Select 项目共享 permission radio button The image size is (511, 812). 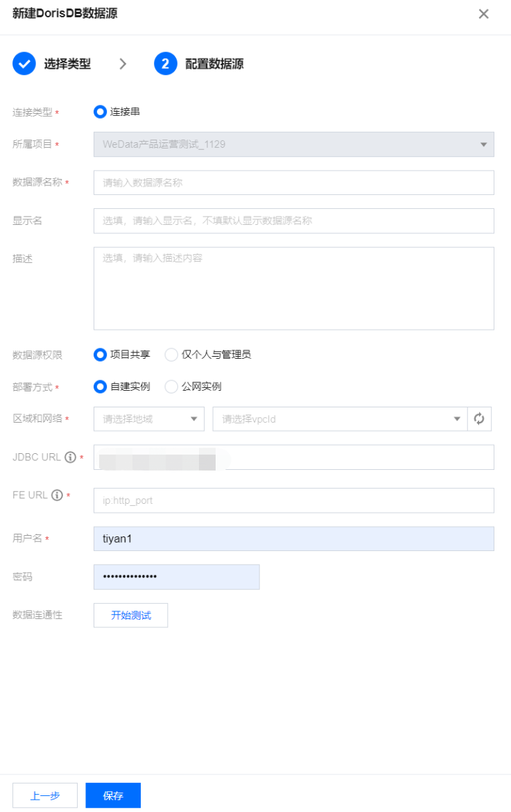pyautogui.click(x=101, y=355)
